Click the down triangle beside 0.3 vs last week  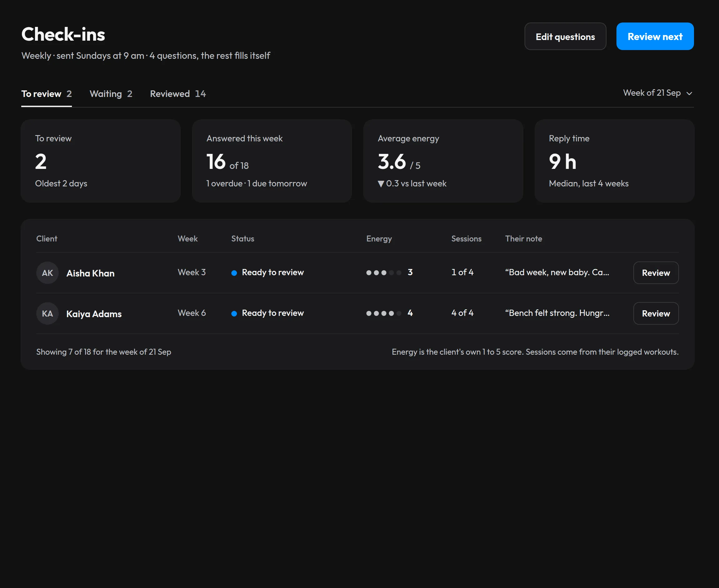[381, 184]
